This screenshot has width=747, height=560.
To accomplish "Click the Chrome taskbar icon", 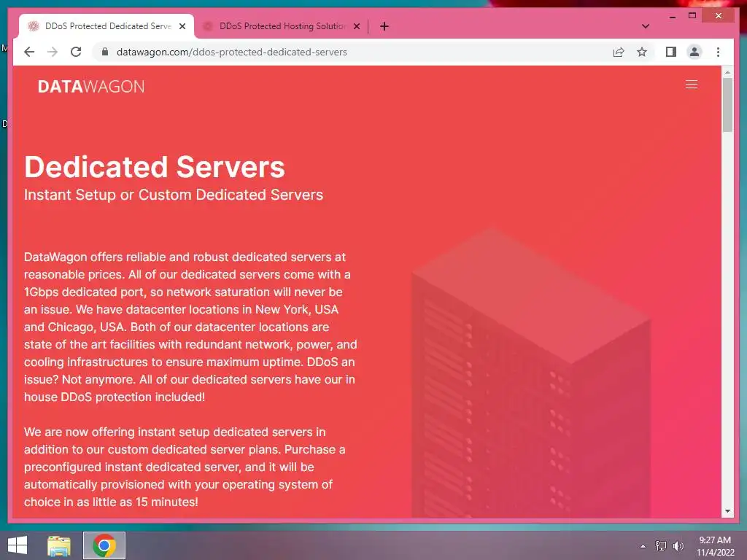I will [104, 545].
